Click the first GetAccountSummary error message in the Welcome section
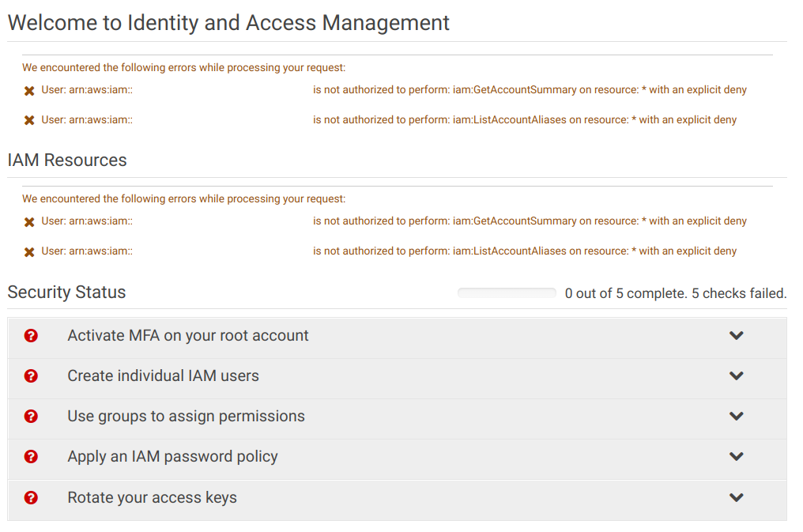 tap(530, 89)
